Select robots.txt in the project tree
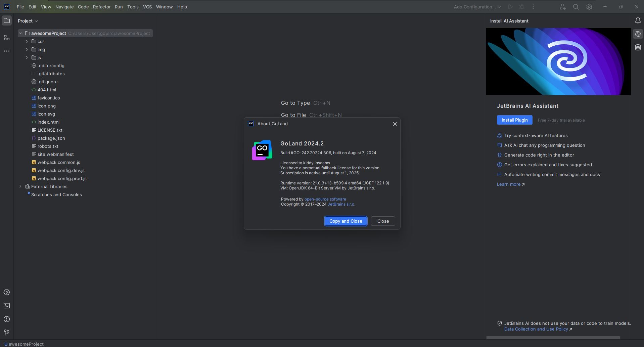This screenshot has height=347, width=644. pyautogui.click(x=48, y=146)
